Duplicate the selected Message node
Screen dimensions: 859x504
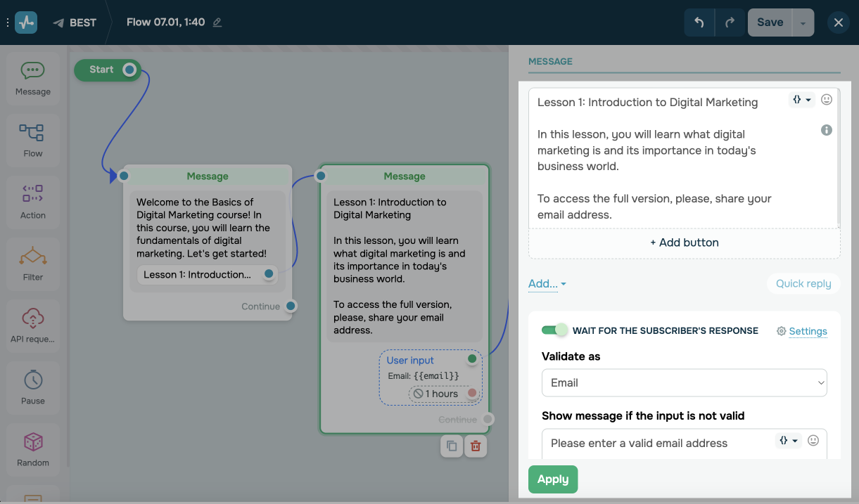tap(452, 446)
